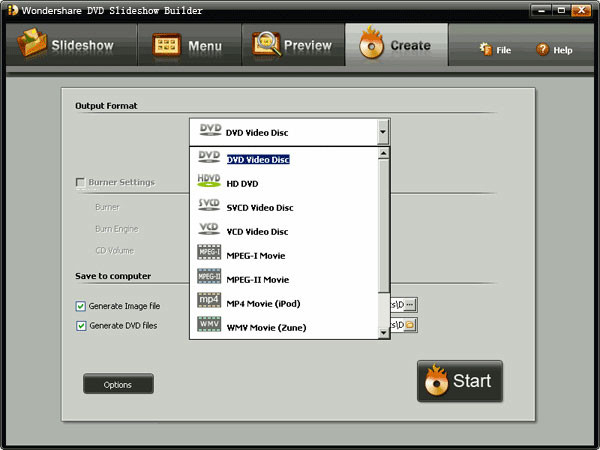
Task: Click the Preview magnifier icon
Action: (x=266, y=43)
